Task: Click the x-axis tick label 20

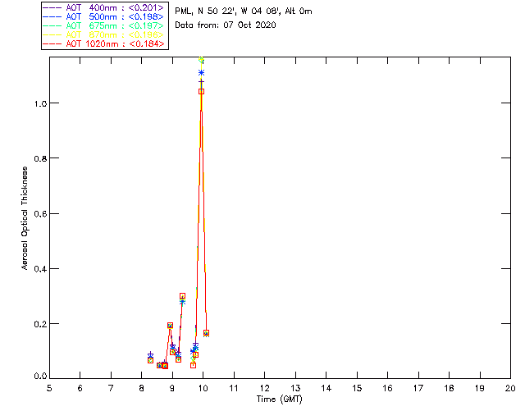Action: [x=510, y=388]
